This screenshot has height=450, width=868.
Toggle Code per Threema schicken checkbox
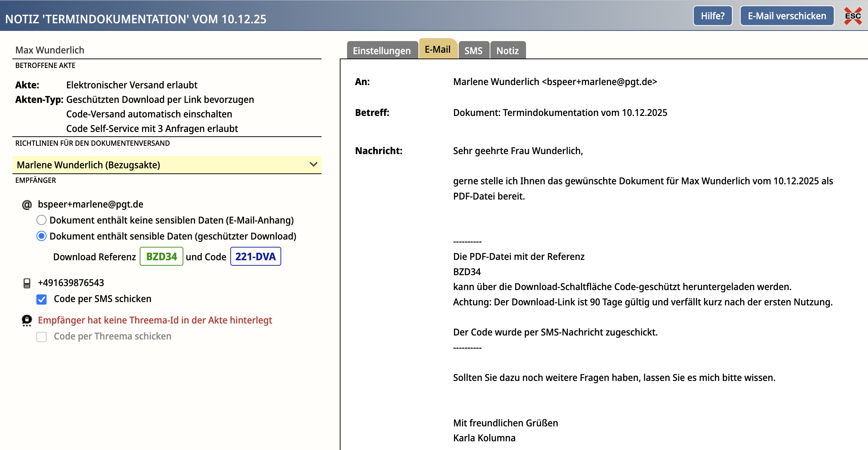coord(41,337)
